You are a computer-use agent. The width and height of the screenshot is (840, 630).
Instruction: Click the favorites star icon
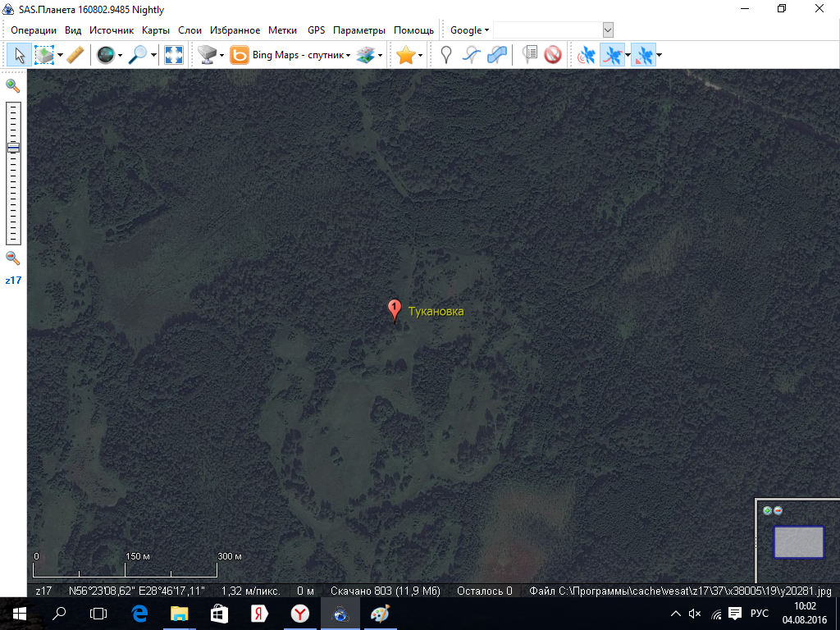tap(405, 55)
